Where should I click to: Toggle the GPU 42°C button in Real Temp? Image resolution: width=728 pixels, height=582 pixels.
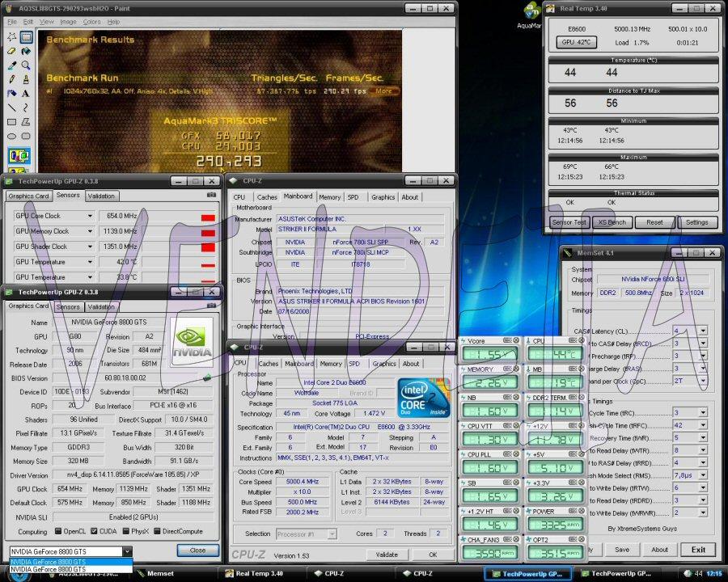tap(576, 42)
